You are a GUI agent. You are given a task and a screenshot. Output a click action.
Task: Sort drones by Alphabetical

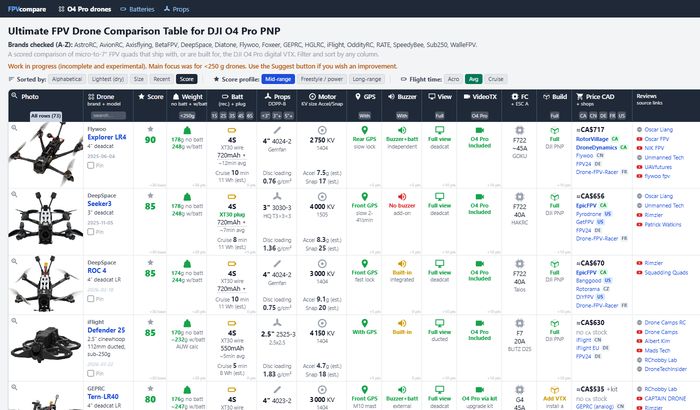coord(67,79)
